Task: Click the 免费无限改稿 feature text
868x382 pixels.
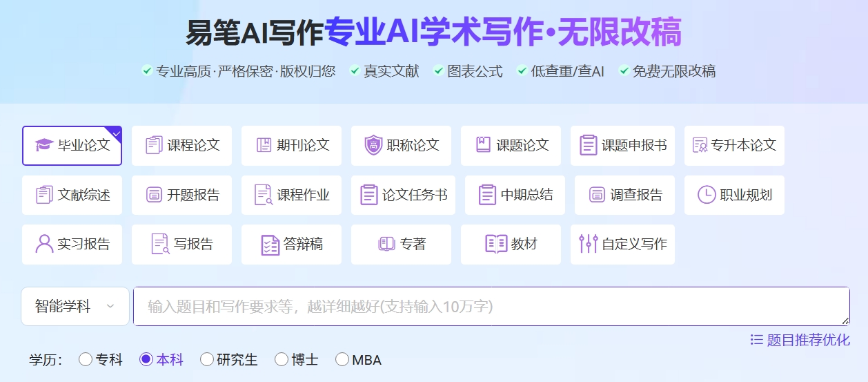Action: click(x=674, y=71)
